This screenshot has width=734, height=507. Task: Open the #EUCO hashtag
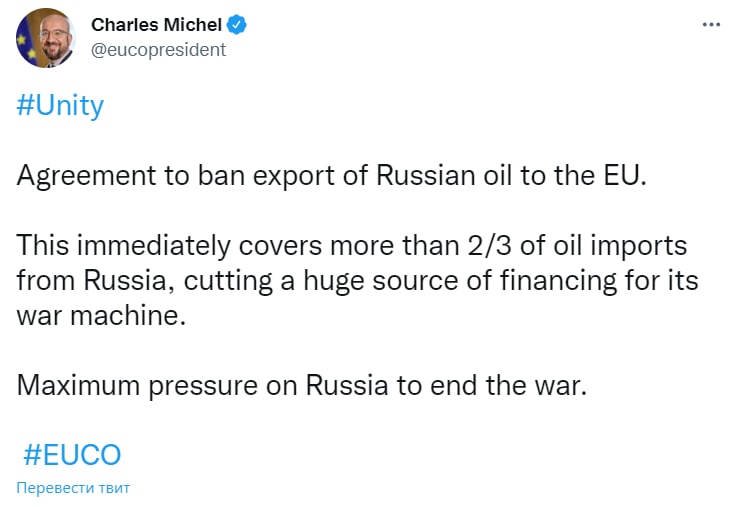(x=72, y=455)
